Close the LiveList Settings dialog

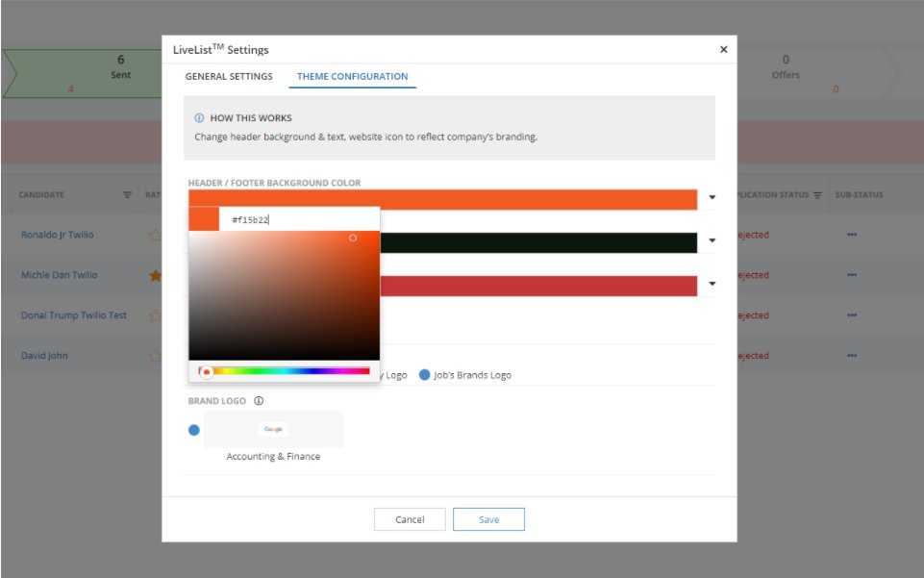(x=724, y=49)
